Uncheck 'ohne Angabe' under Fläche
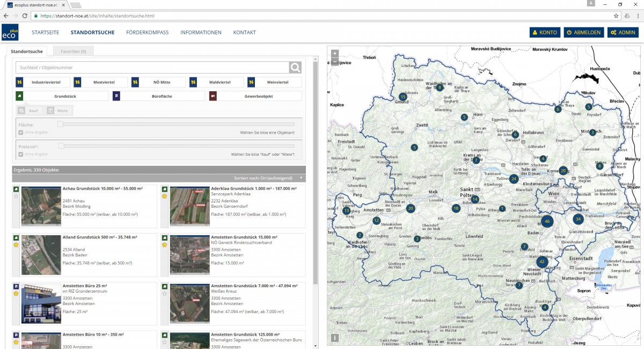 click(x=21, y=132)
